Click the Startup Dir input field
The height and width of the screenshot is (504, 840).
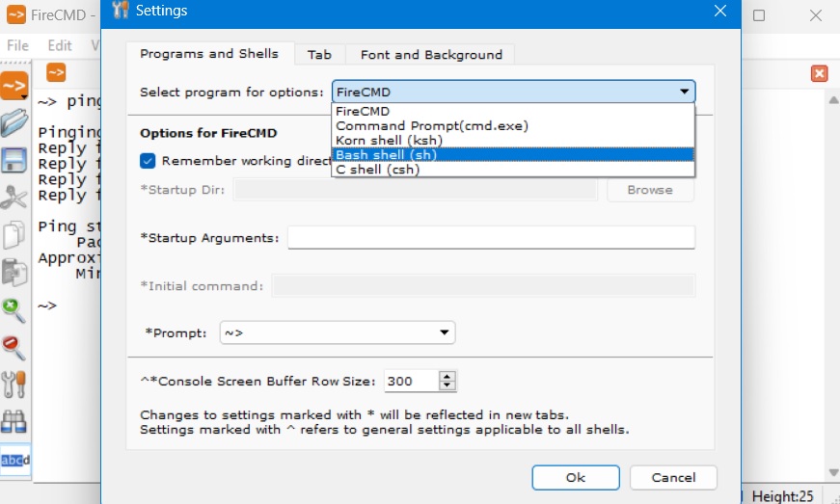coord(416,190)
